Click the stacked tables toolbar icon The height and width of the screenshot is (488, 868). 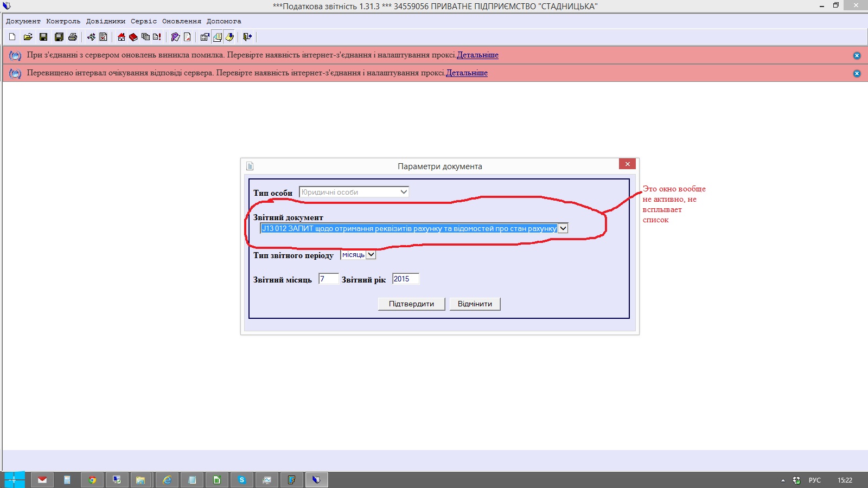point(145,37)
